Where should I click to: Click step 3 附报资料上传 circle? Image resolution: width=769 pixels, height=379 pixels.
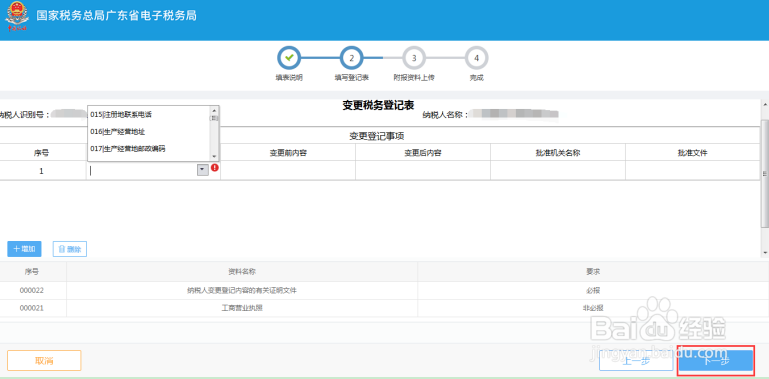(x=414, y=58)
